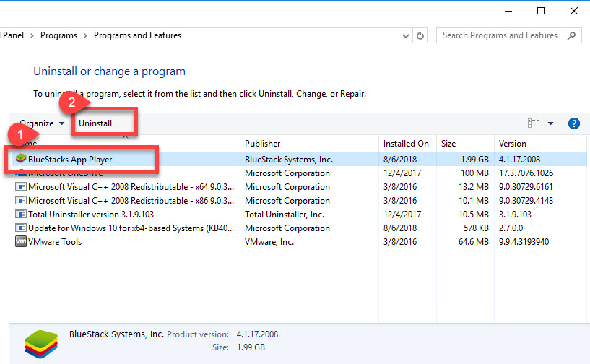Click version 17.3.7076.1026 cell
This screenshot has height=364, width=590.
point(526,173)
